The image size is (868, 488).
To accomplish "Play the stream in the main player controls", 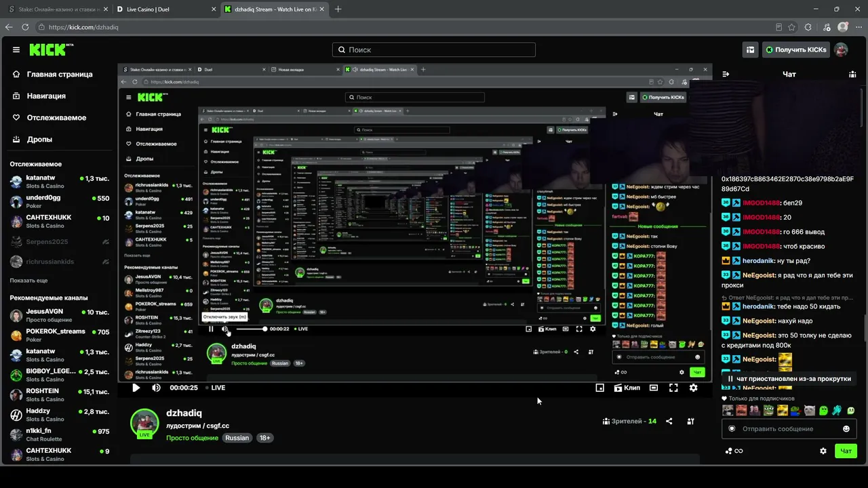I will 136,388.
